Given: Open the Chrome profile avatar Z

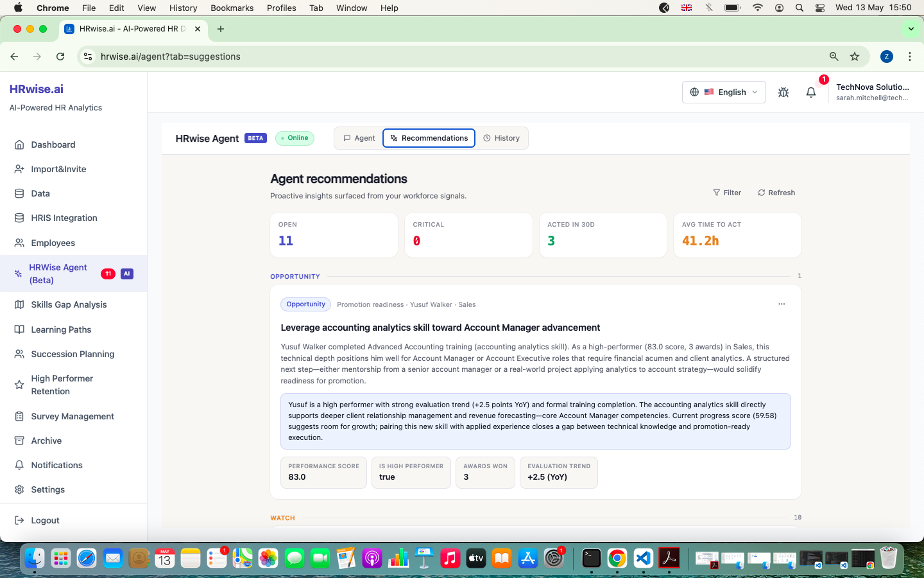Looking at the screenshot, I should (887, 57).
